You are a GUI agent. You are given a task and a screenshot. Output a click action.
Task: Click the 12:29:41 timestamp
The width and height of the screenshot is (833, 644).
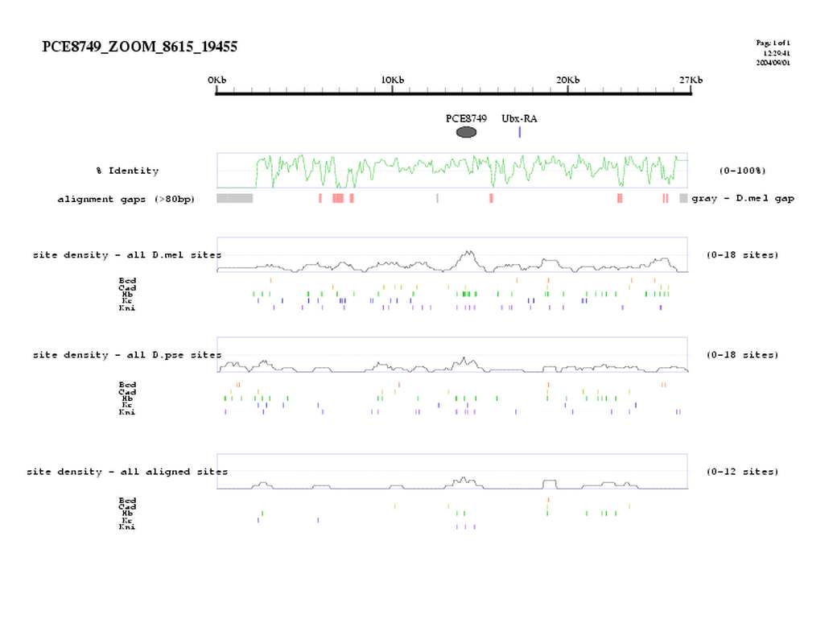point(777,53)
